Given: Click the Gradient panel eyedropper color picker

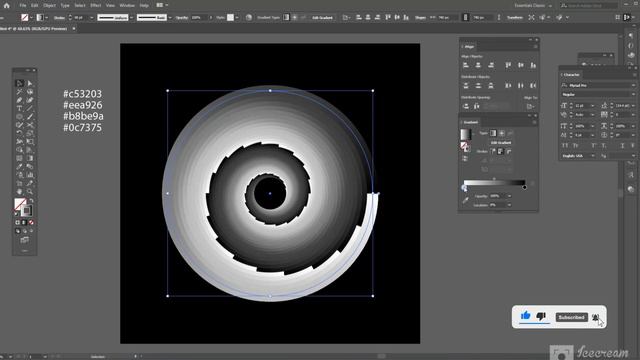Looking at the screenshot, I should (465, 200).
